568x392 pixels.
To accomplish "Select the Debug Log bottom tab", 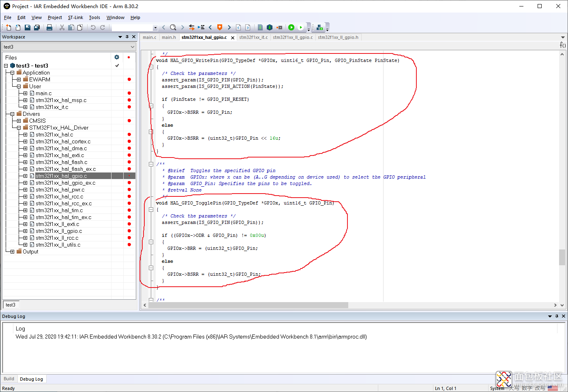I will point(31,379).
